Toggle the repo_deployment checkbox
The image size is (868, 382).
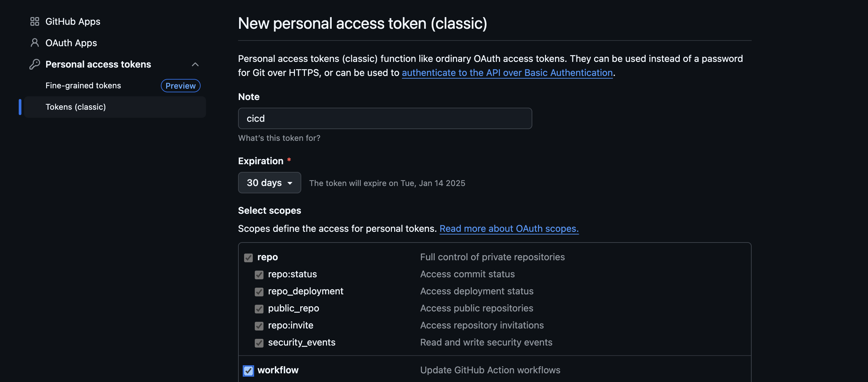point(259,292)
